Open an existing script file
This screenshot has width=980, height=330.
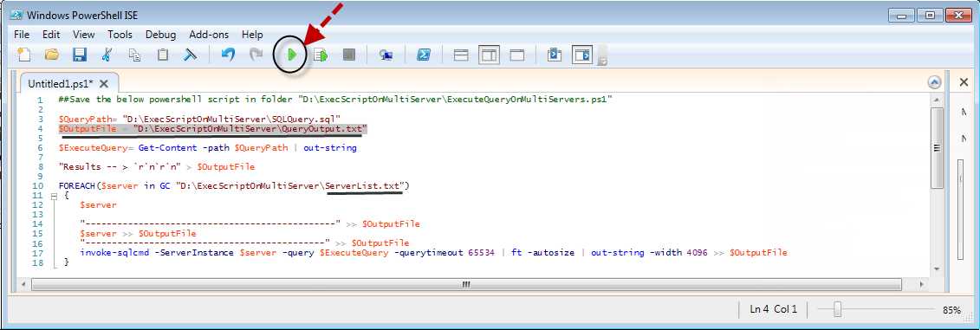(x=51, y=55)
